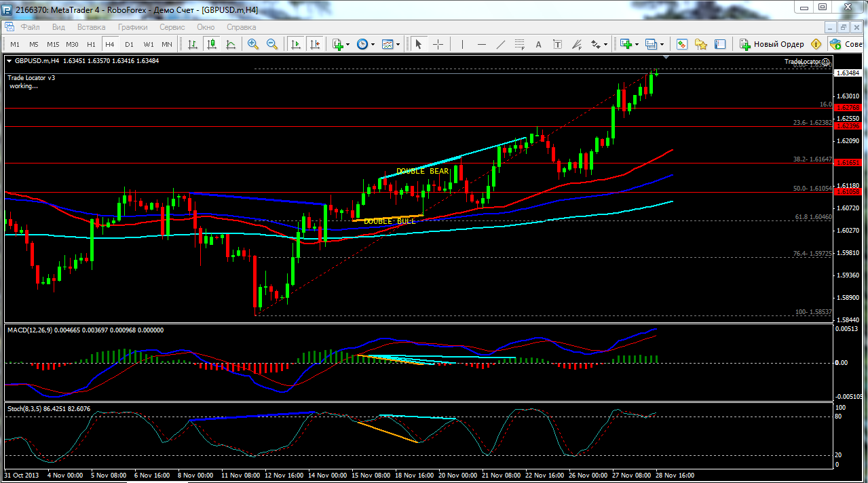868x483 pixels.
Task: Select the crosshair tool
Action: (x=438, y=44)
